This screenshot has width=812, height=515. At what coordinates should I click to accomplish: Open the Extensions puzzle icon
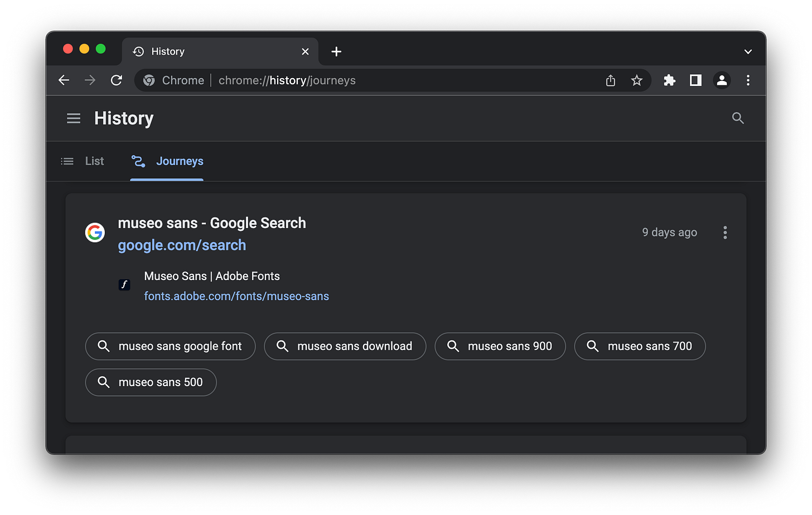[670, 80]
